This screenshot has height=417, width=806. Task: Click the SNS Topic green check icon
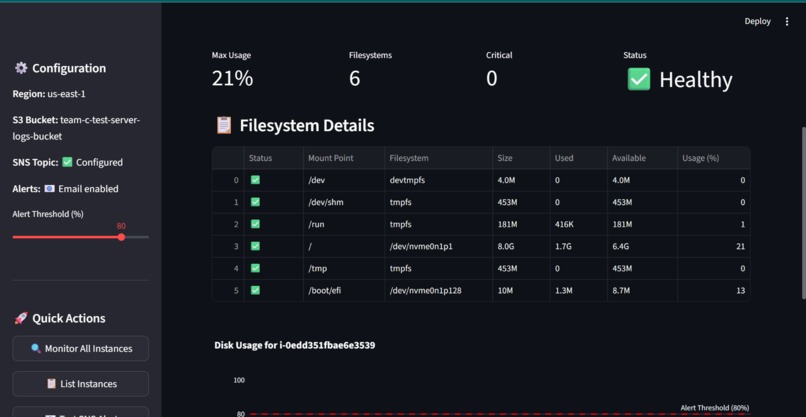point(67,162)
